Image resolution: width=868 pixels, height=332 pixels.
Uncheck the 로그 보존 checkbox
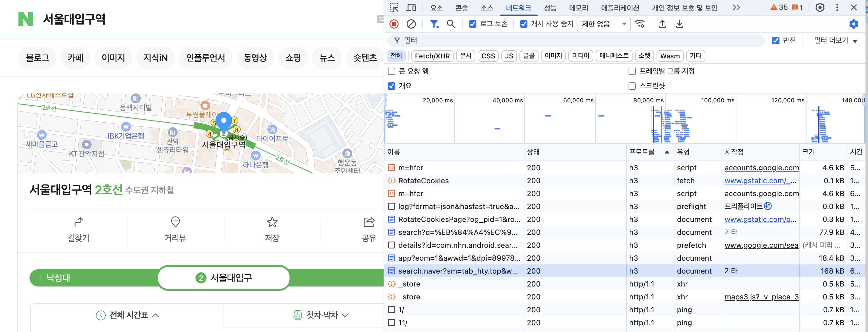(x=473, y=24)
